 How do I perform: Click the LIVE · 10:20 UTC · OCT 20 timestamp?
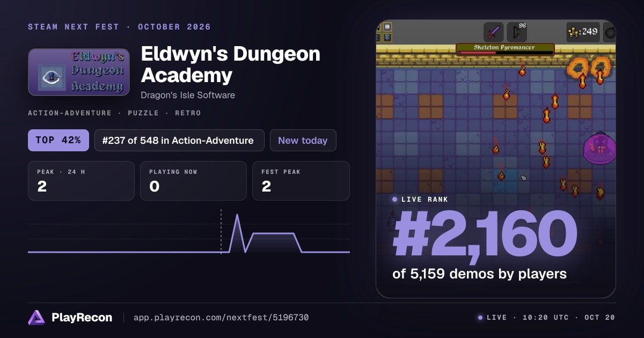[x=546, y=318]
